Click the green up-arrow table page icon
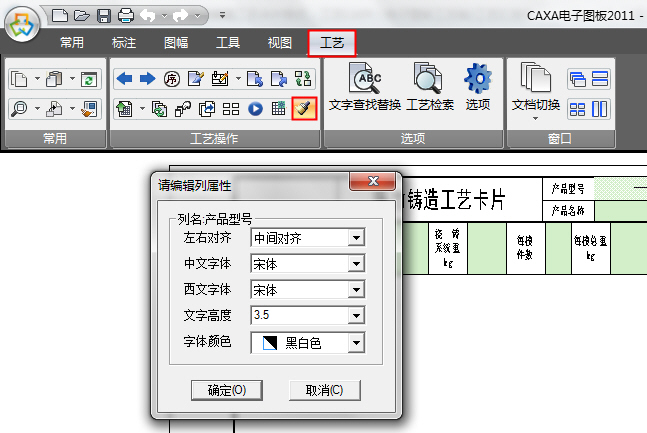 click(x=124, y=109)
